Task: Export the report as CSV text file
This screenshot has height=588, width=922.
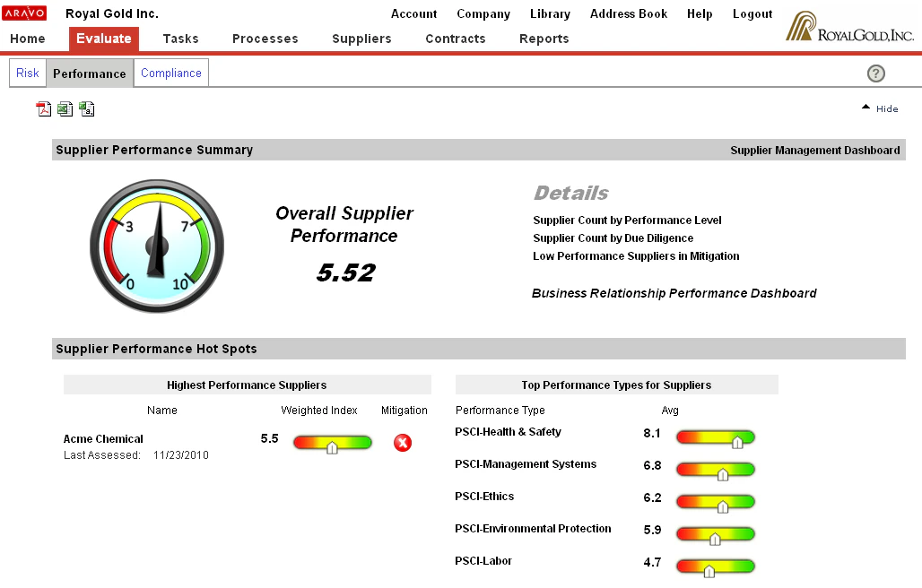Action: pos(86,108)
